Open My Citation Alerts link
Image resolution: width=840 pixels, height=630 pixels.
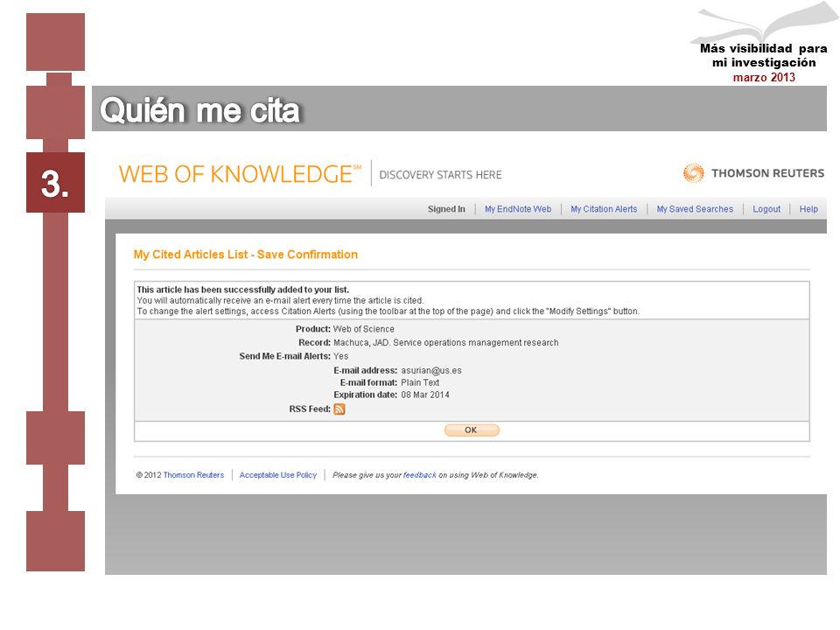[x=604, y=209]
